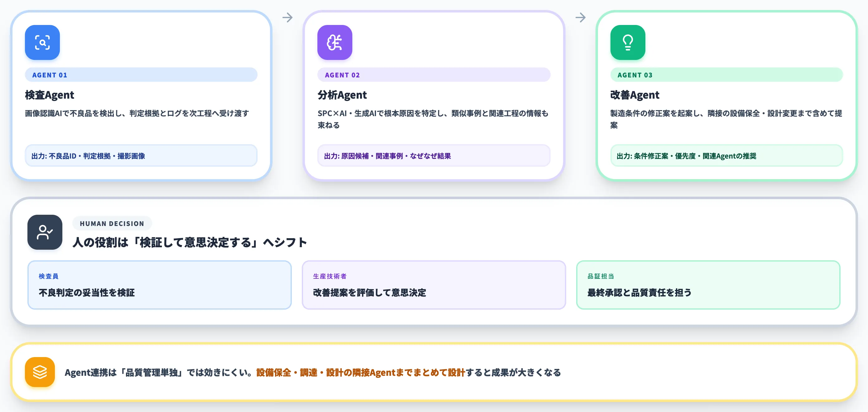This screenshot has height=412, width=868.
Task: Click text 改善提案を評価して意思決定
Action: tap(369, 292)
